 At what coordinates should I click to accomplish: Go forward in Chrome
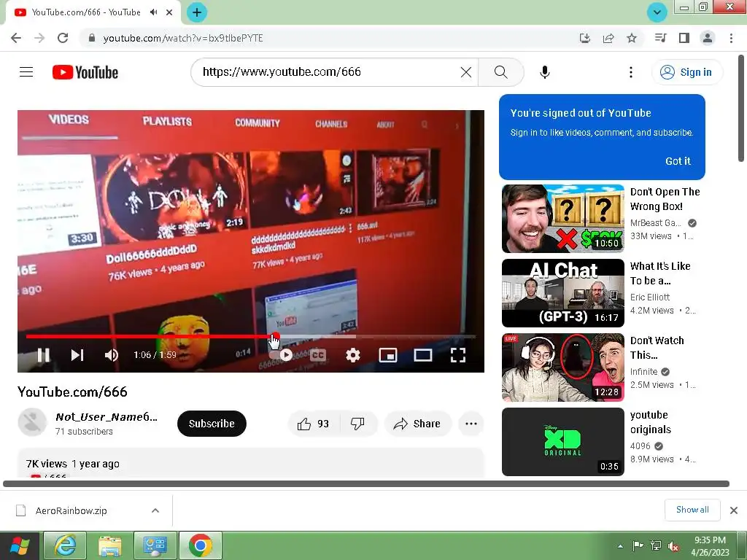pos(39,38)
